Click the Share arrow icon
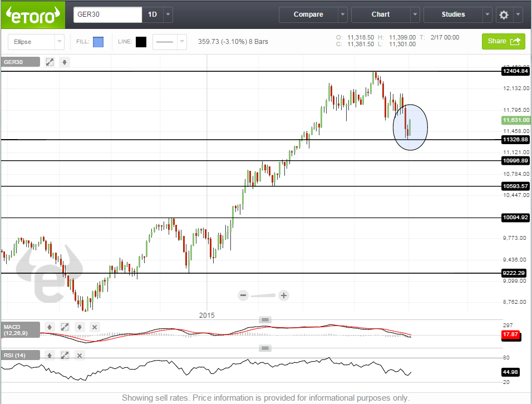 click(x=515, y=41)
